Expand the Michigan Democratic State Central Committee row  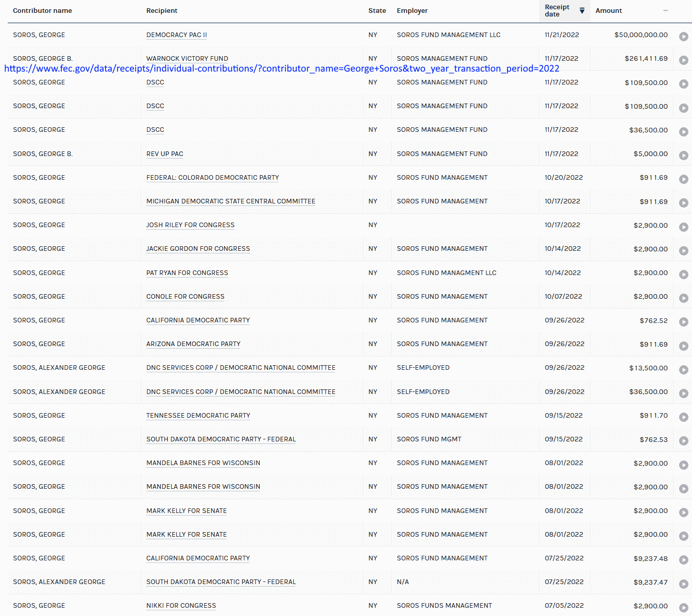coord(683,203)
